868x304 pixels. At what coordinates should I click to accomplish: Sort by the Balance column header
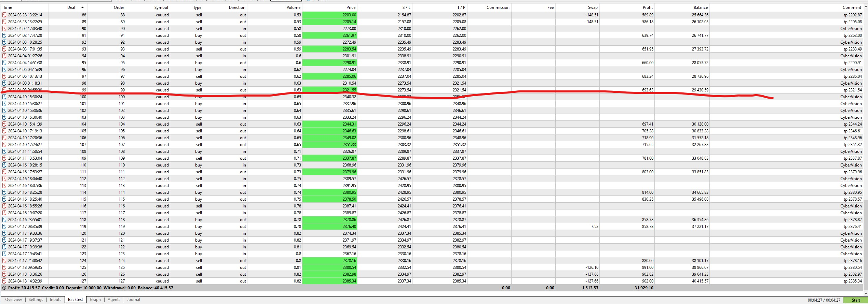(x=701, y=8)
